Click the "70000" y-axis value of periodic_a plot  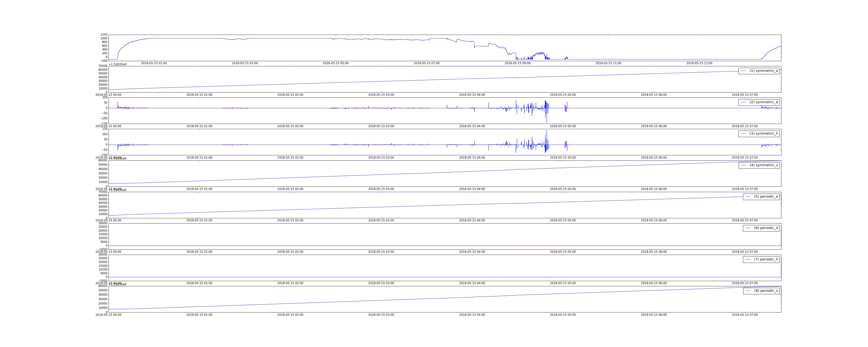pos(103,192)
